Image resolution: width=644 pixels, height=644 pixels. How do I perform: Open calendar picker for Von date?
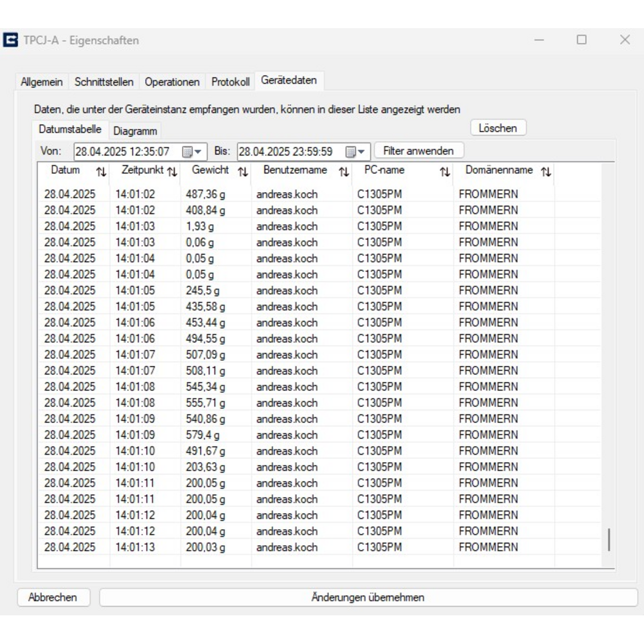(192, 151)
